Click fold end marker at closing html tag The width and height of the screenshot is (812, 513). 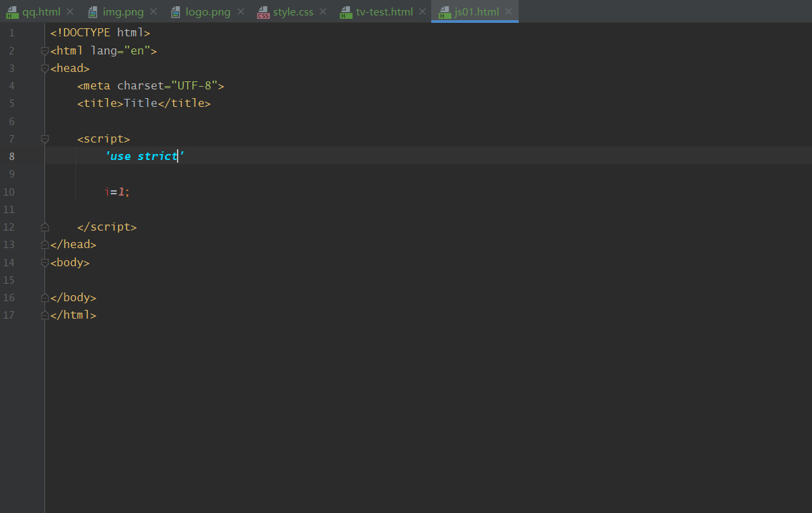pyautogui.click(x=45, y=315)
